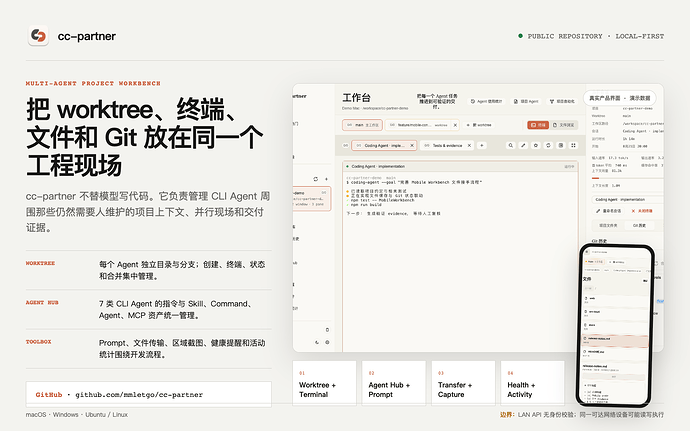This screenshot has width=690, height=431.
Task: Click the rename session button with the pencil
Action: (x=609, y=211)
